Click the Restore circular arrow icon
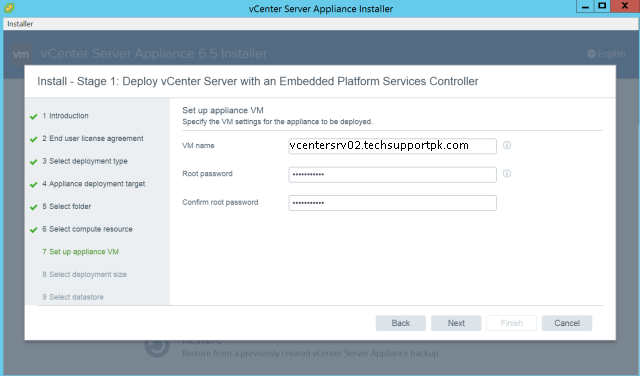The height and width of the screenshot is (376, 640). (x=157, y=347)
